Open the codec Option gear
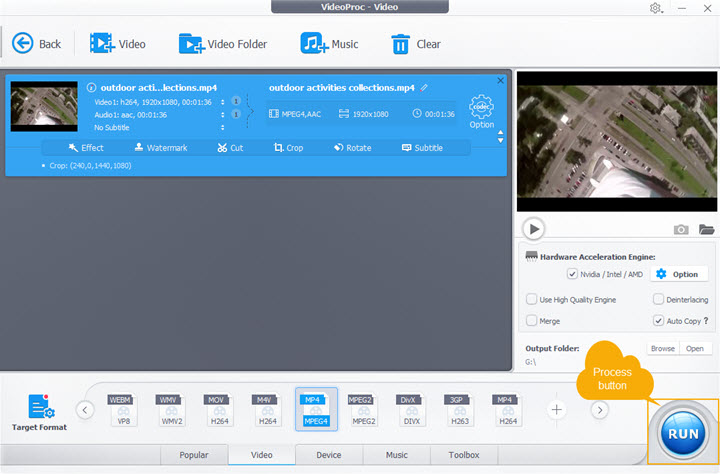The height and width of the screenshot is (474, 720). coord(481,107)
